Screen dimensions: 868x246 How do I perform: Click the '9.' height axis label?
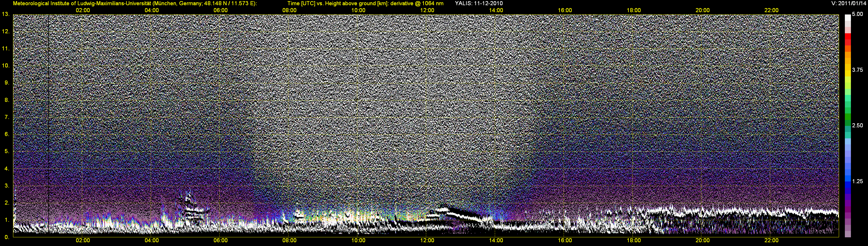point(7,82)
